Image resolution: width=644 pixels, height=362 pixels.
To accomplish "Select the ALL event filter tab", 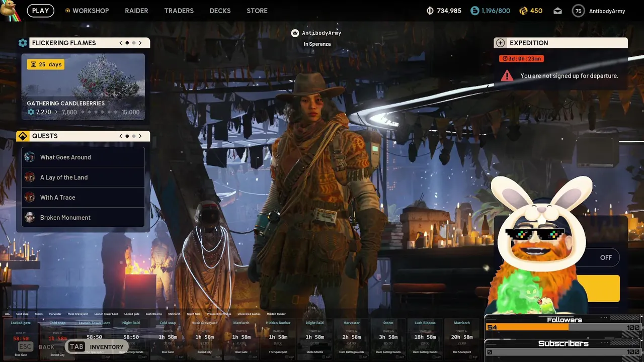I will (8, 314).
